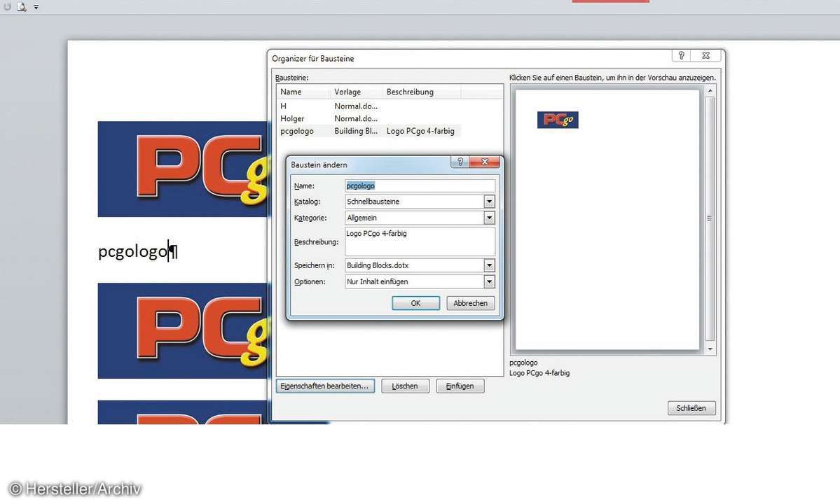Viewport: 840px width, 504px height.
Task: Click the Schließen button
Action: click(x=691, y=407)
